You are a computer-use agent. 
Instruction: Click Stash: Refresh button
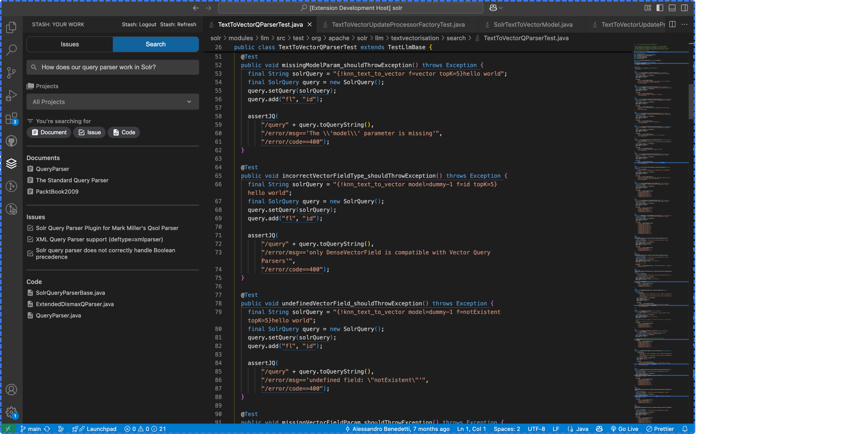tap(178, 24)
